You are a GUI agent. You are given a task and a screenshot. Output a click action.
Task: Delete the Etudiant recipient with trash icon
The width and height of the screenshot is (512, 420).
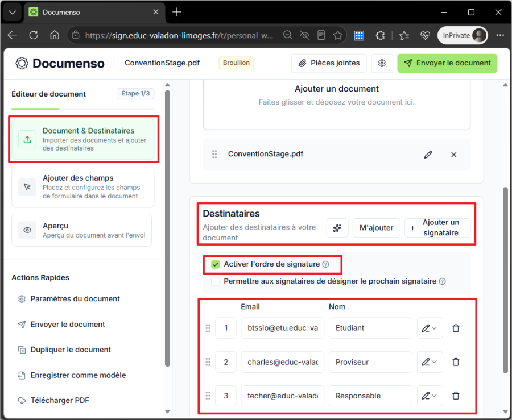pyautogui.click(x=456, y=328)
